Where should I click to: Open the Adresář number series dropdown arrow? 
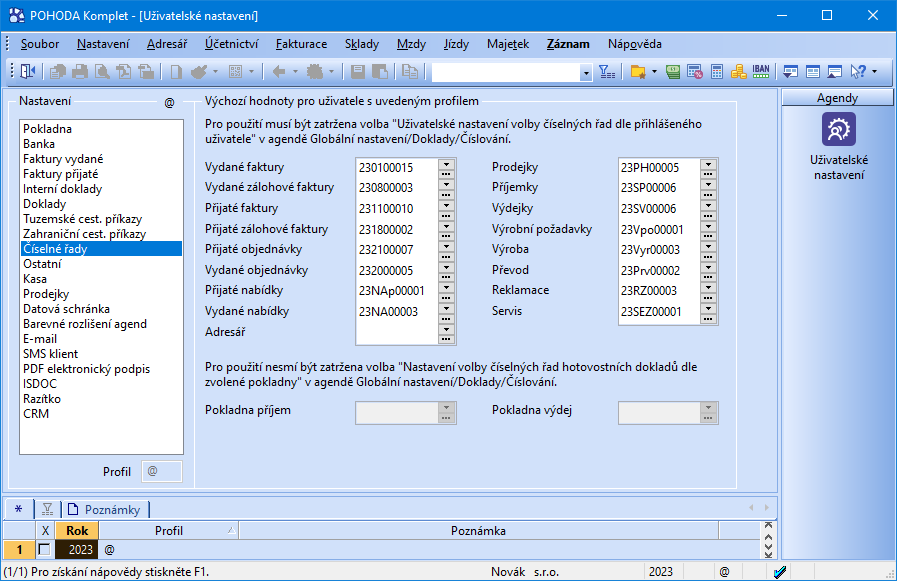pyautogui.click(x=446, y=328)
